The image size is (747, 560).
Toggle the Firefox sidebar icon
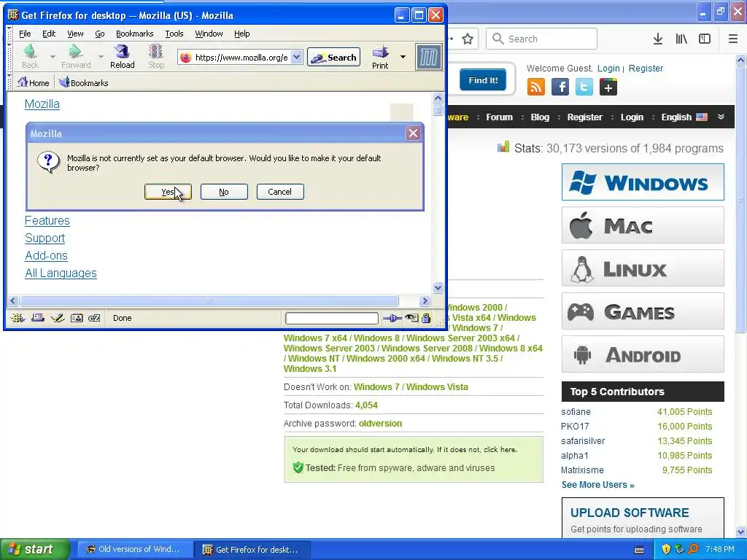point(705,39)
